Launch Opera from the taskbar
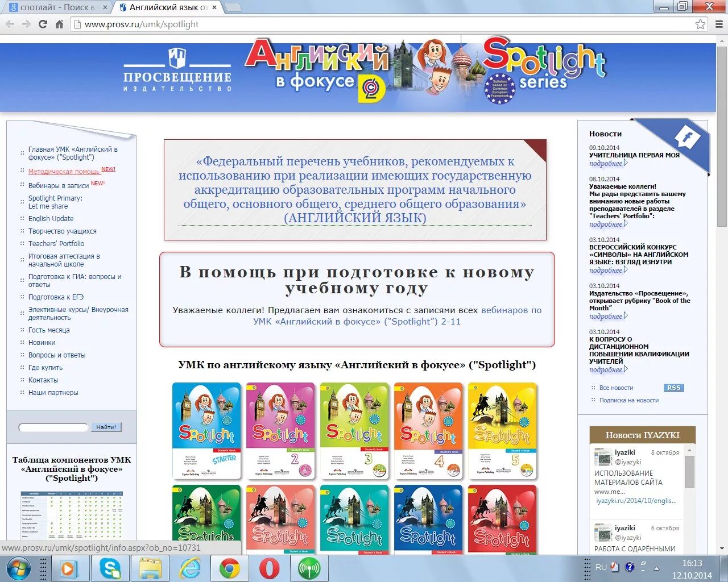 270,568
